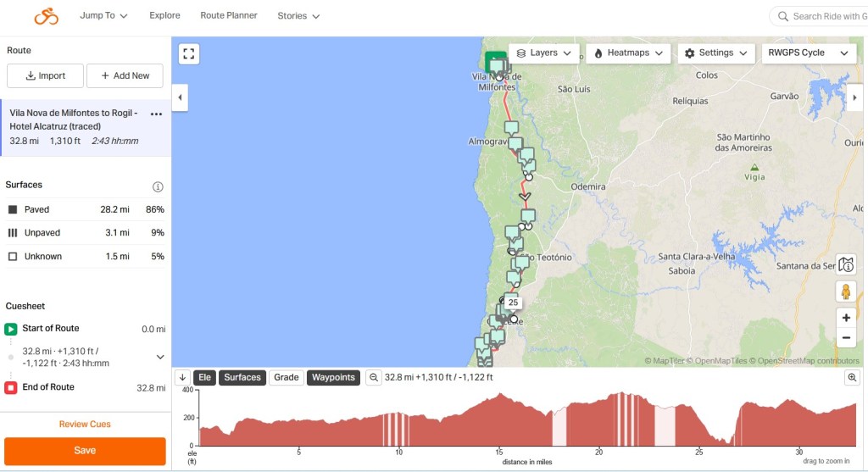Collapse the left sidebar panel arrow
This screenshot has height=472, width=868.
(180, 97)
